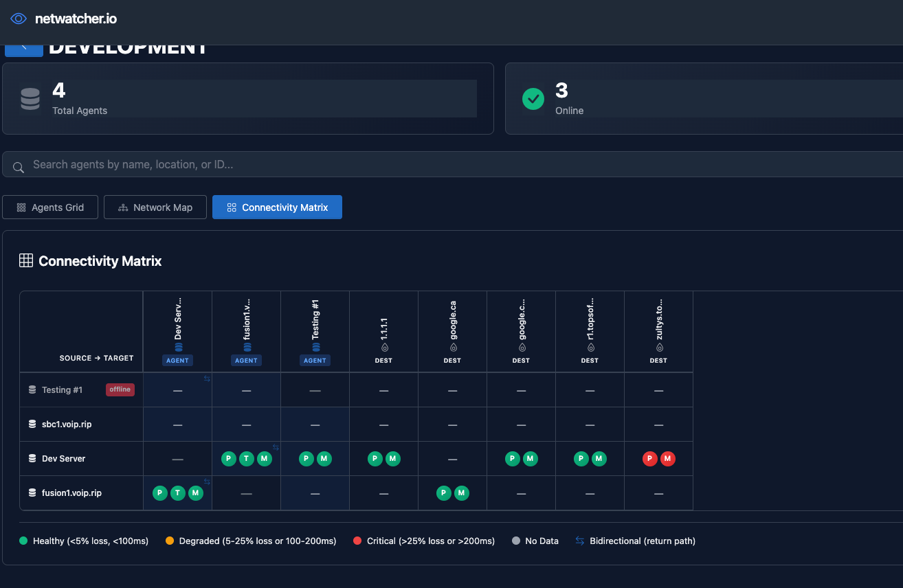Screen dimensions: 903x588
Task: Switch to the Agents Grid tab
Action: point(50,207)
